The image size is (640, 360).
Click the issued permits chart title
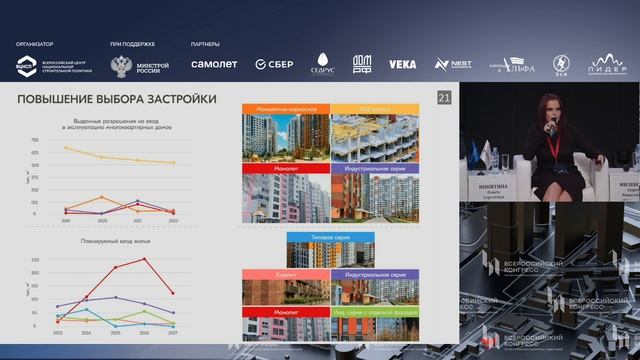coord(117,124)
